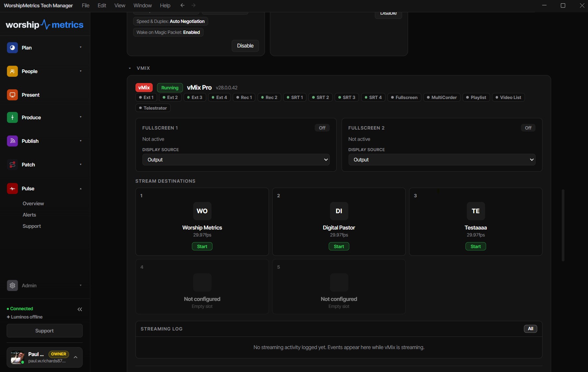
Task: Click the TE destination avatar
Action: coord(476,211)
